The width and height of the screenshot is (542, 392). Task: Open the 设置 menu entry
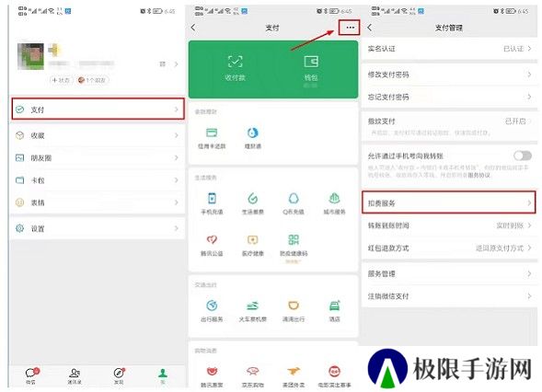[98, 228]
